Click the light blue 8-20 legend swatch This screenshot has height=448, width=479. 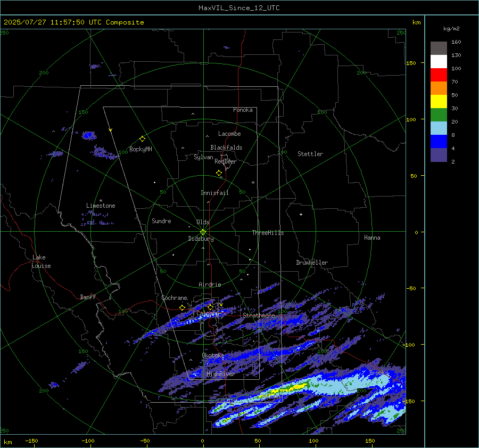439,128
